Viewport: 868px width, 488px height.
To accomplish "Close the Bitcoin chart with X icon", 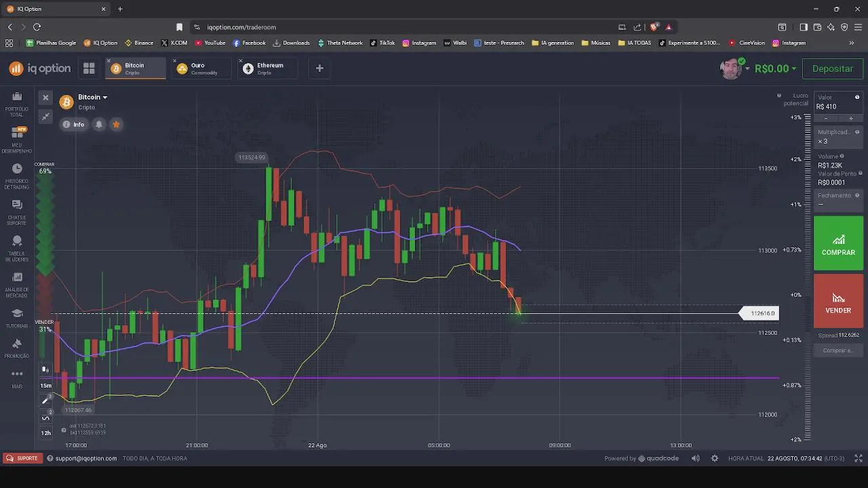I will (45, 98).
